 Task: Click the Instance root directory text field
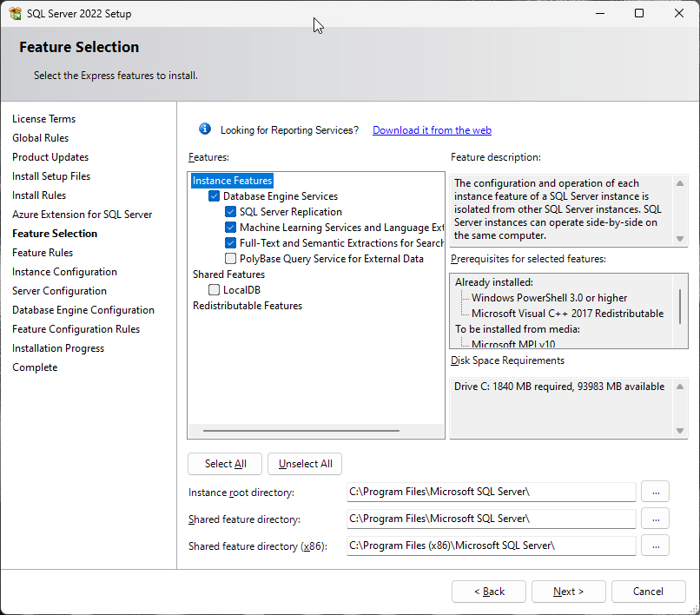pyautogui.click(x=491, y=492)
